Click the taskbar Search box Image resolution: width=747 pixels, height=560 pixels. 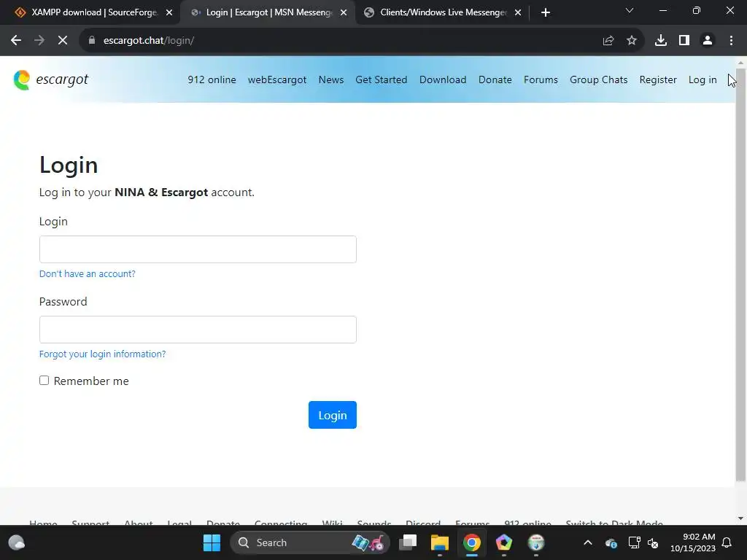pyautogui.click(x=309, y=542)
